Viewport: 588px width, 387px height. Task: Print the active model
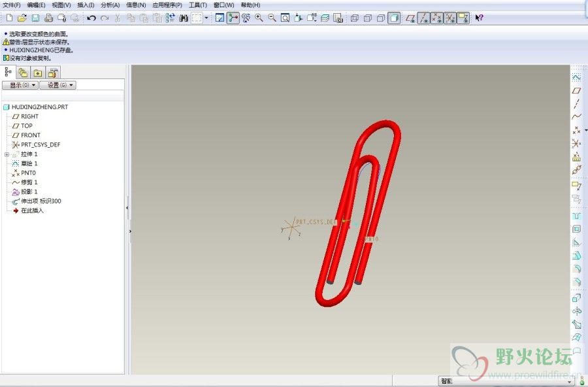click(48, 18)
